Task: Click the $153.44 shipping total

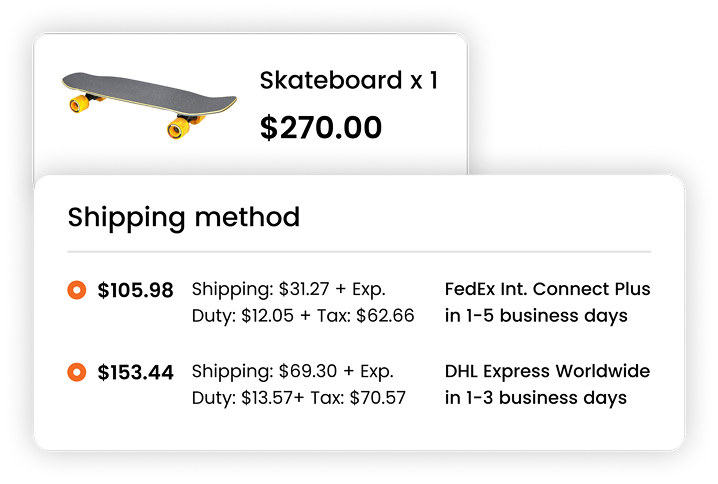Action: pyautogui.click(x=135, y=373)
